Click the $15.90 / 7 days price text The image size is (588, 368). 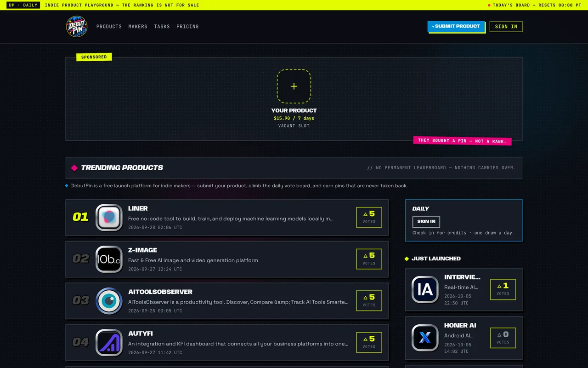coord(294,118)
